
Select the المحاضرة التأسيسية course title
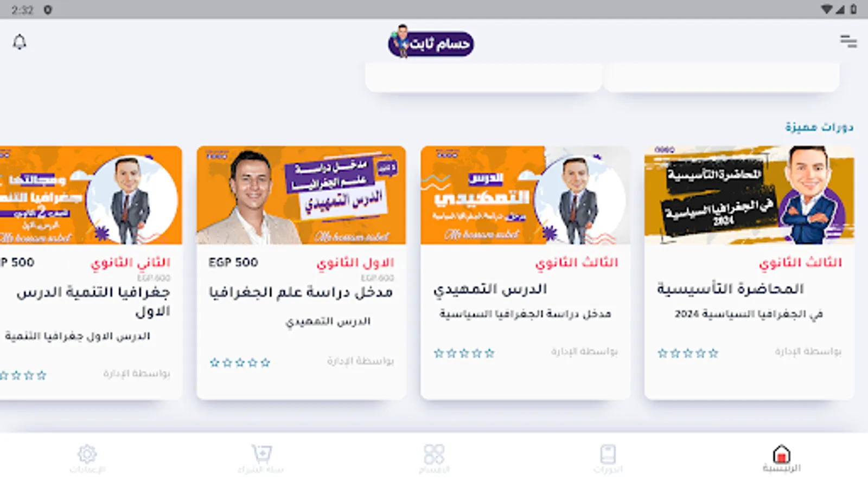point(730,288)
